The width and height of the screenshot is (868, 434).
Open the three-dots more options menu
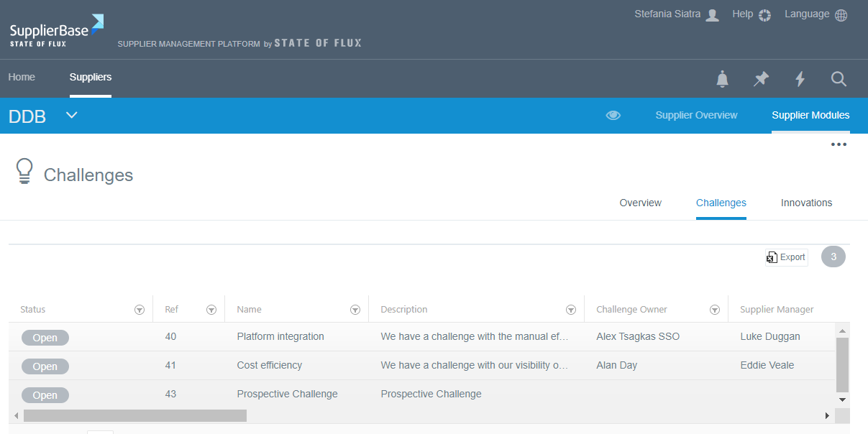pyautogui.click(x=839, y=144)
